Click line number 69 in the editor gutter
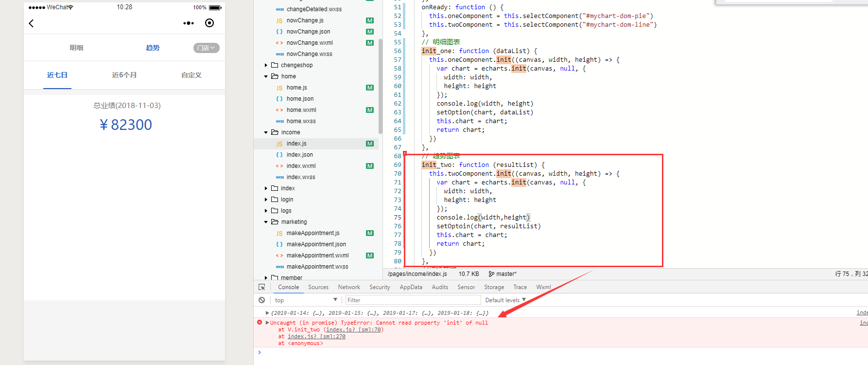This screenshot has height=365, width=868. (x=398, y=165)
